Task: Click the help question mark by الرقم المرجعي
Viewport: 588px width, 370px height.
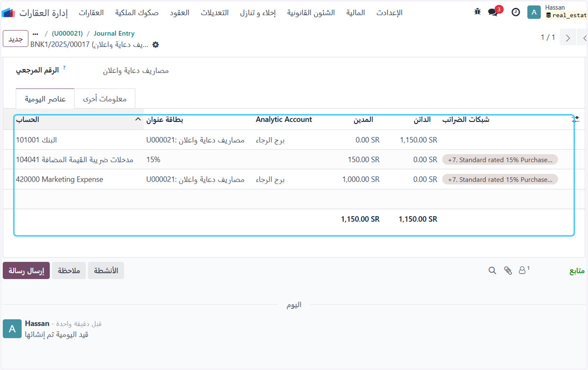Action: pos(64,68)
